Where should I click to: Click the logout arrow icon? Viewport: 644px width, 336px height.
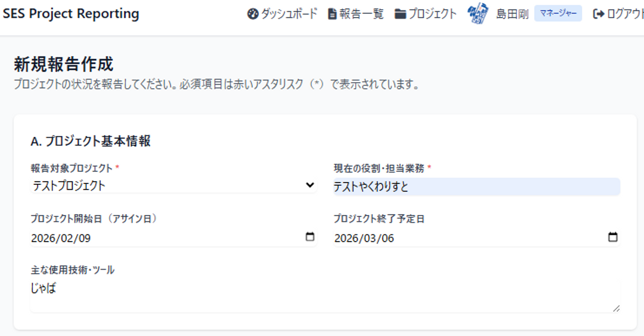598,14
